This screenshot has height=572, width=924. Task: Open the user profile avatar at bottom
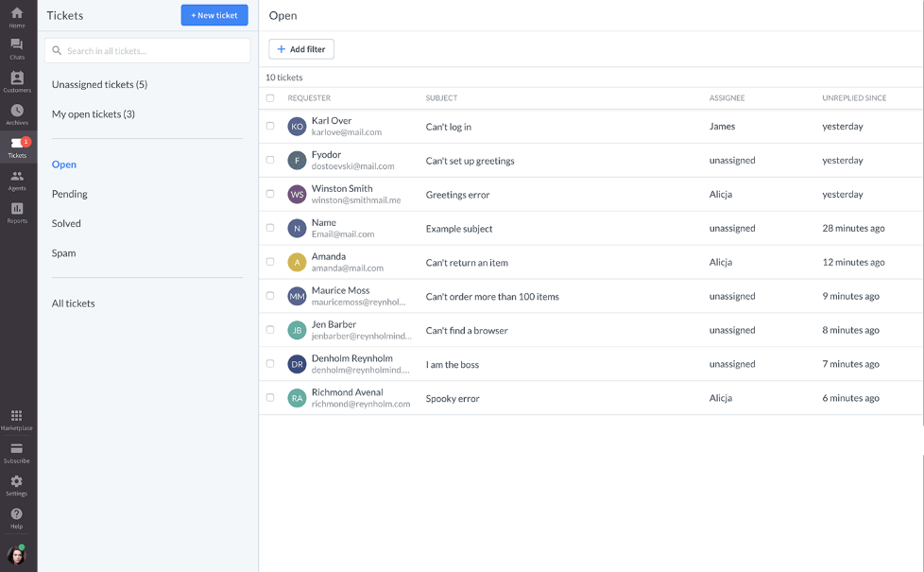coord(17,555)
